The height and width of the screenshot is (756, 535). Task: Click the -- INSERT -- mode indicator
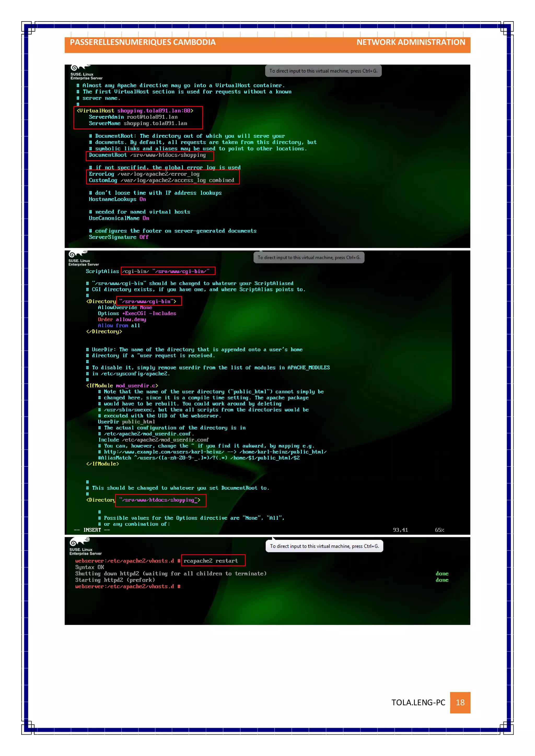coord(92,530)
